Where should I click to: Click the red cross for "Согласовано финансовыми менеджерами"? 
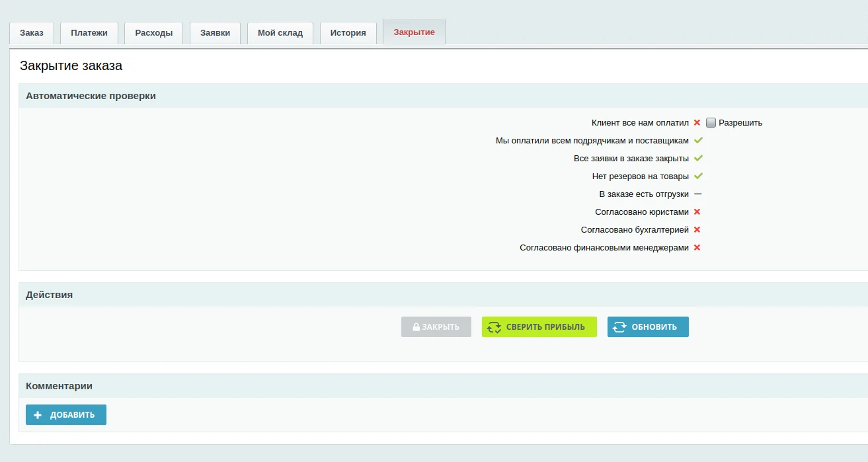[x=697, y=248]
